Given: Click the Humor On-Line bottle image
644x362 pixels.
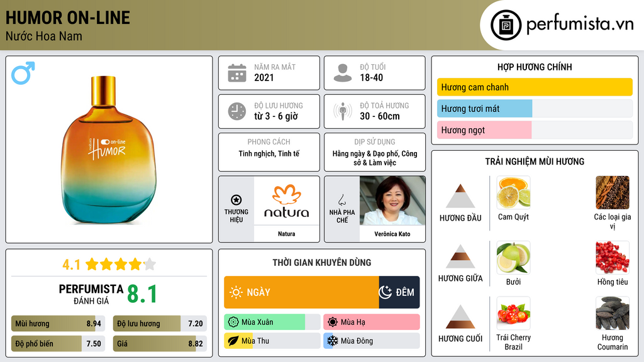Looking at the screenshot, I should click(x=108, y=150).
